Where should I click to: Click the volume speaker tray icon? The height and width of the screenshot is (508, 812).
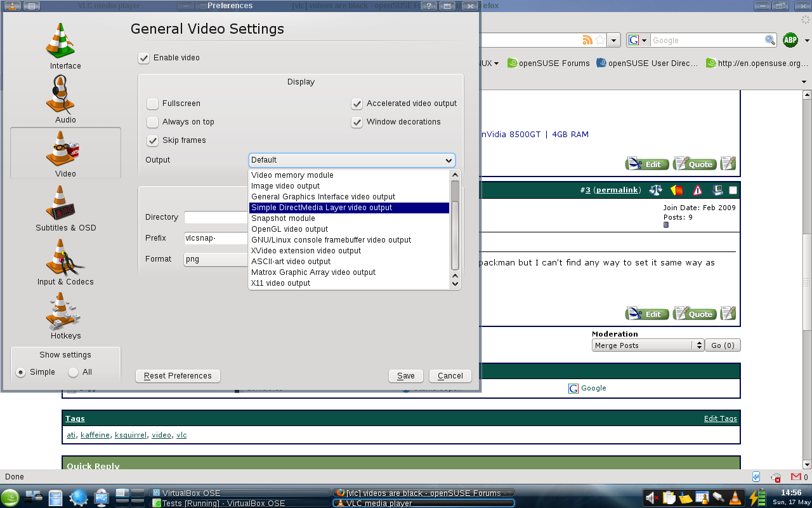652,498
